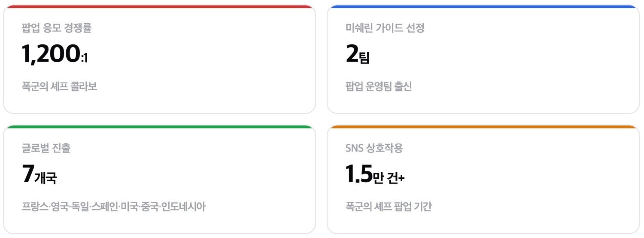
Task: Click the 팝업 응모 경쟁률 card title
Action: [56, 28]
